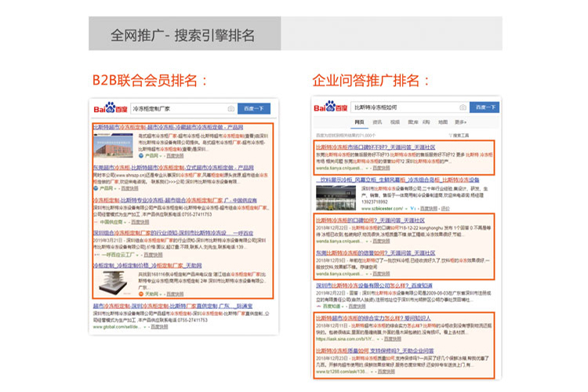
Task: Select the 网页 tab
Action: pos(359,122)
